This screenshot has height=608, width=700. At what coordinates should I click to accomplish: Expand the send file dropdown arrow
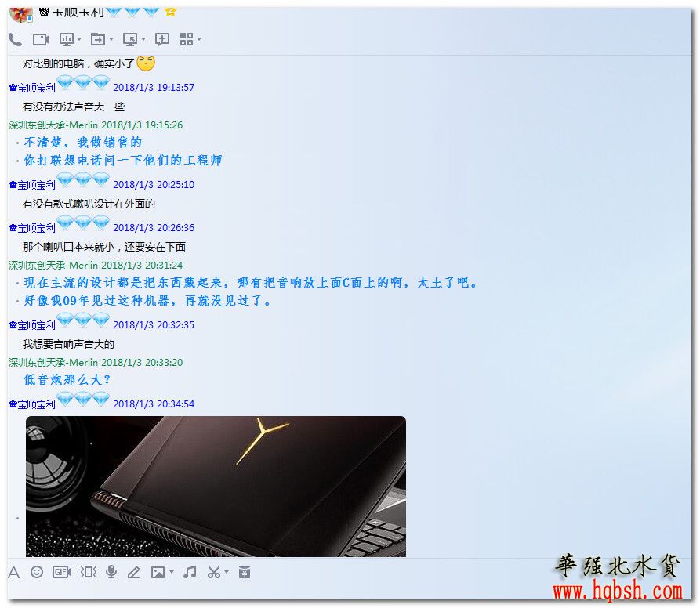[x=111, y=39]
